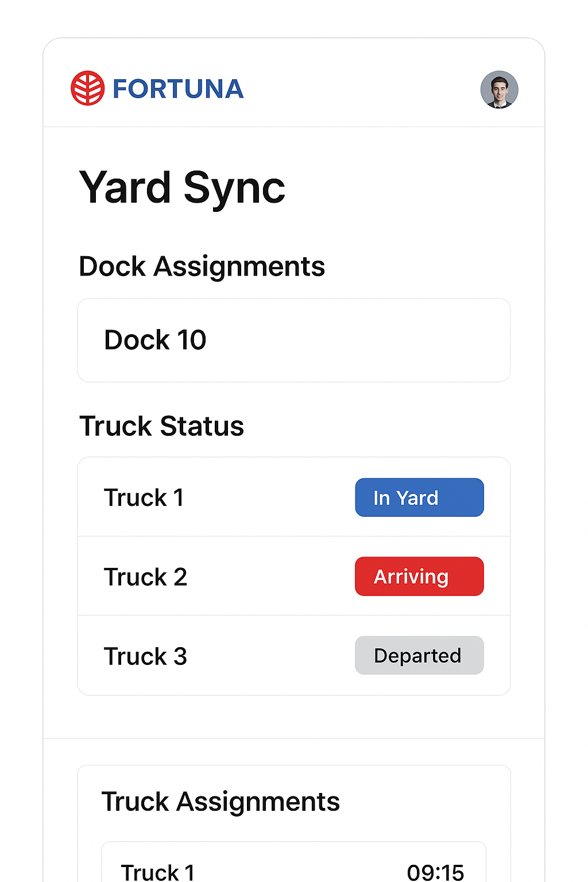
Task: Click the Truck 3 label text
Action: pyautogui.click(x=145, y=656)
